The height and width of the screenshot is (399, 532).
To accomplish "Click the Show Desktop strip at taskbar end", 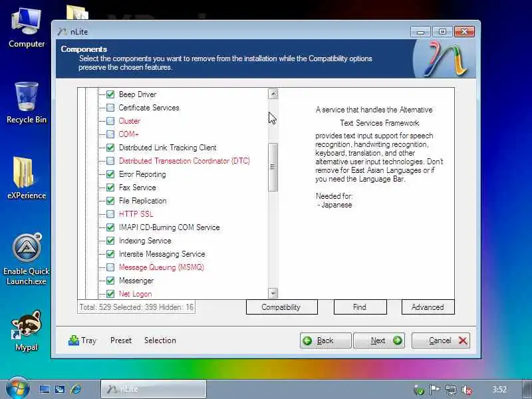I will tap(527, 389).
